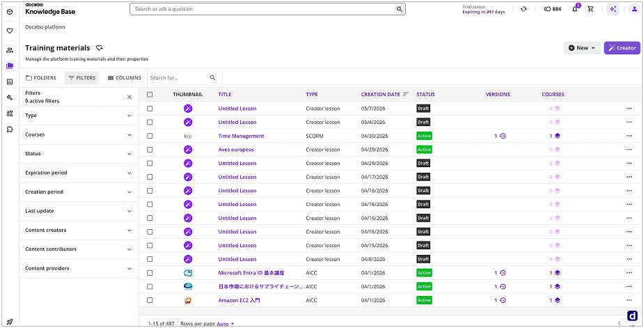Expand the Content creators filter
The image size is (644, 328).
79,231
